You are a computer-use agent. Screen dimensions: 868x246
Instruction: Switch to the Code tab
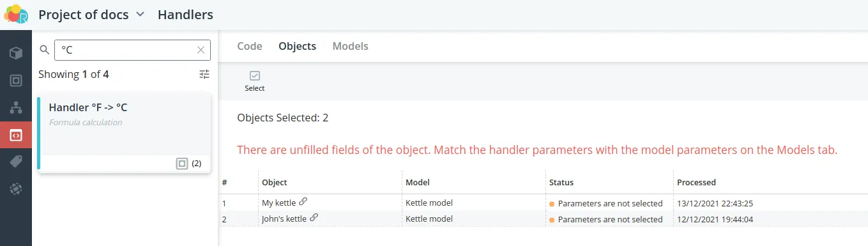click(250, 46)
